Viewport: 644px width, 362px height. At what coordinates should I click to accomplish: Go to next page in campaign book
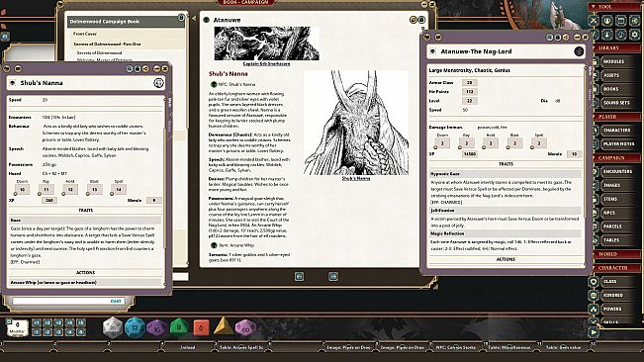click(333, 277)
